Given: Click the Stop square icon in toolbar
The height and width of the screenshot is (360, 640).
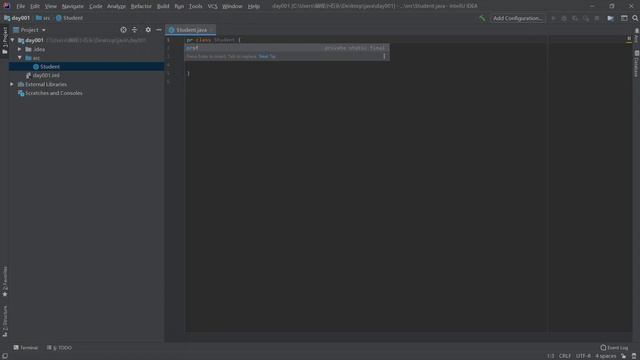Looking at the screenshot, I should (597, 18).
